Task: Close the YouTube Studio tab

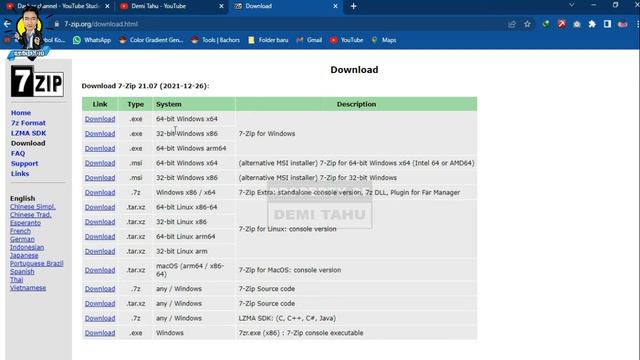Action: (107, 6)
